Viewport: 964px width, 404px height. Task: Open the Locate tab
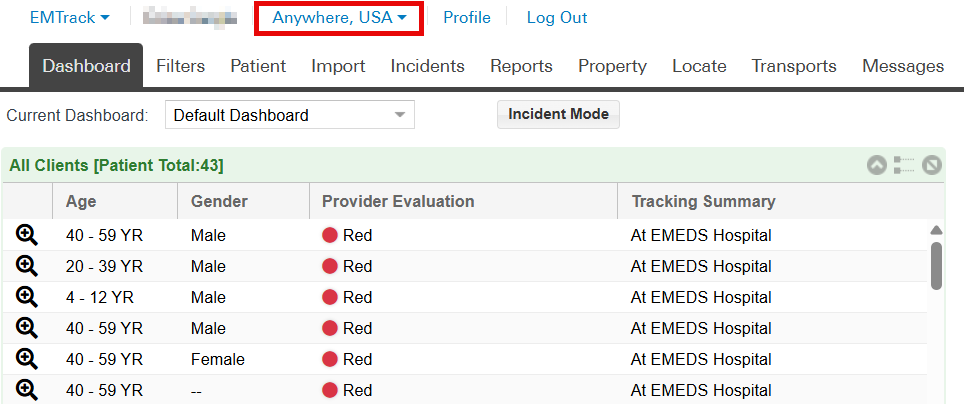[x=699, y=66]
